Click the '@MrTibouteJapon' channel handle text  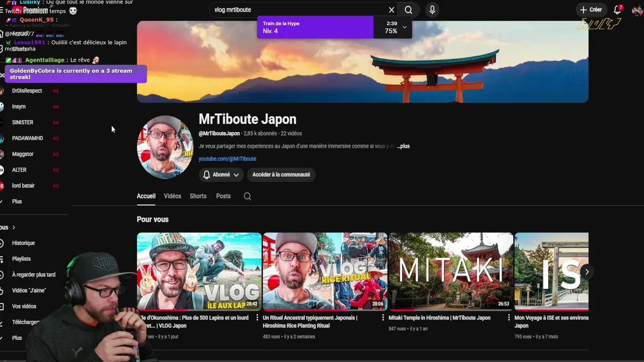(x=219, y=134)
